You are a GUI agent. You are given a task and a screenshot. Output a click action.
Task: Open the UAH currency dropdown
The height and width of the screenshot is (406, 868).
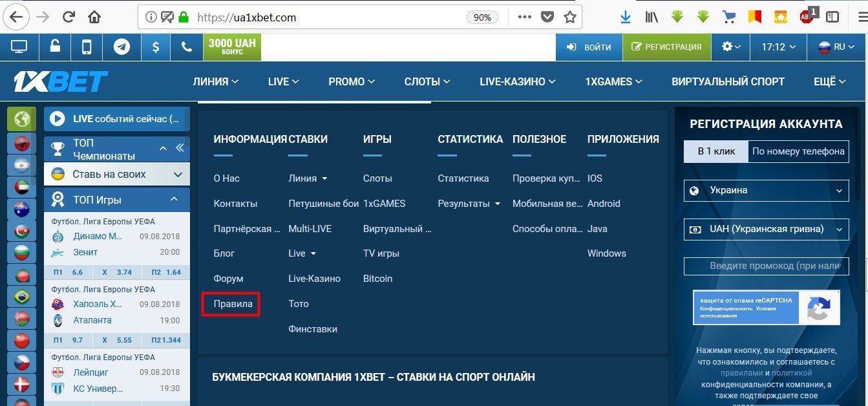pos(766,229)
